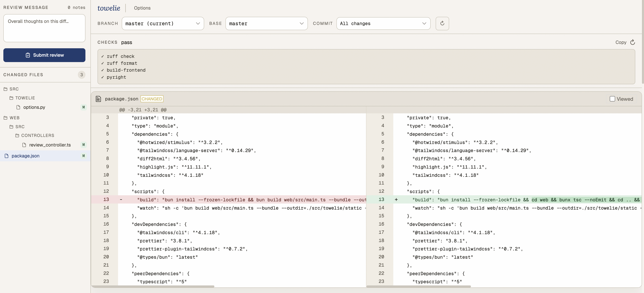The height and width of the screenshot is (293, 644).
Task: Click the re-run checks icon next to Copy
Action: click(633, 42)
